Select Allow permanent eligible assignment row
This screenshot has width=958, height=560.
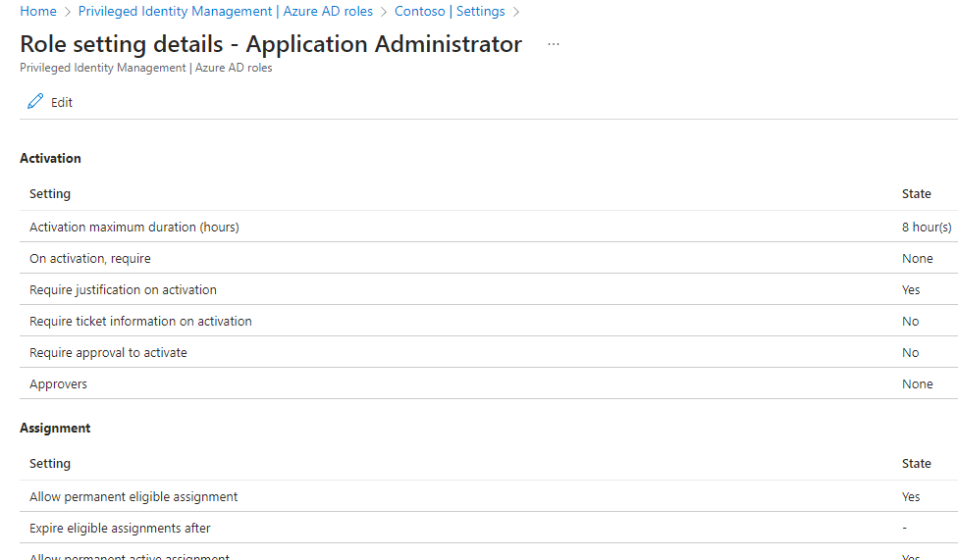click(x=489, y=496)
